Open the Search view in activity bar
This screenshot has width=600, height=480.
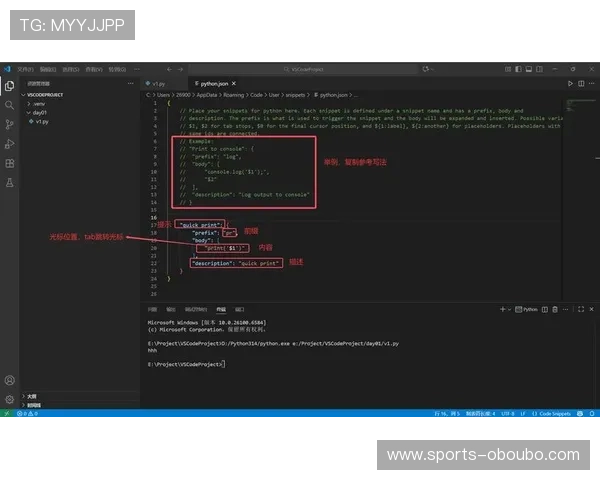[x=10, y=104]
